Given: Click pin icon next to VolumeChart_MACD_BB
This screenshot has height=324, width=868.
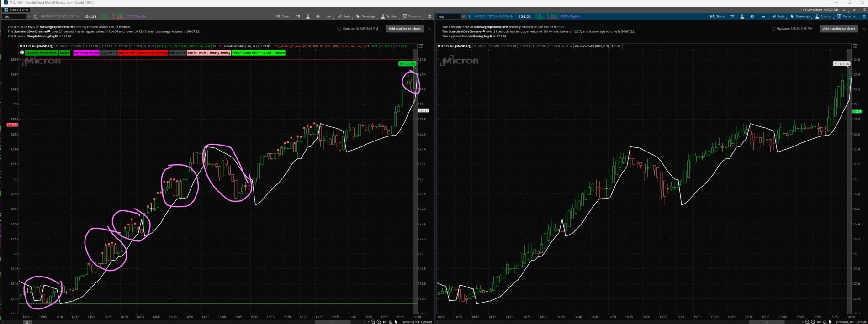Looking at the screenshot, I should [854, 10].
